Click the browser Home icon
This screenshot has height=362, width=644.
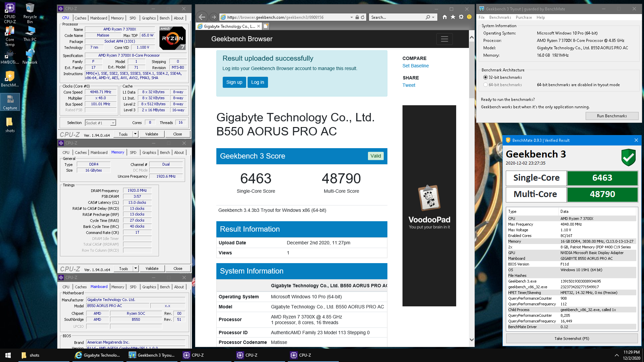444,17
